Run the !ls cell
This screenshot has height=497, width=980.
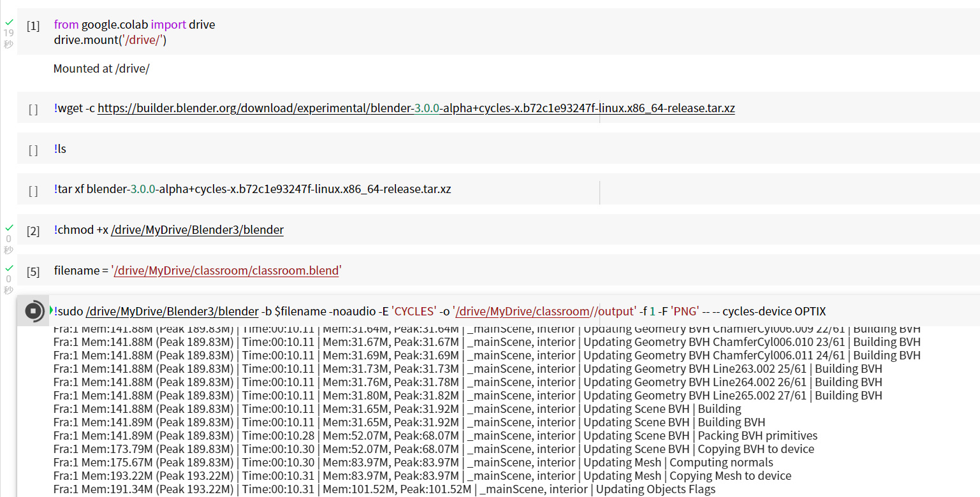coord(33,150)
